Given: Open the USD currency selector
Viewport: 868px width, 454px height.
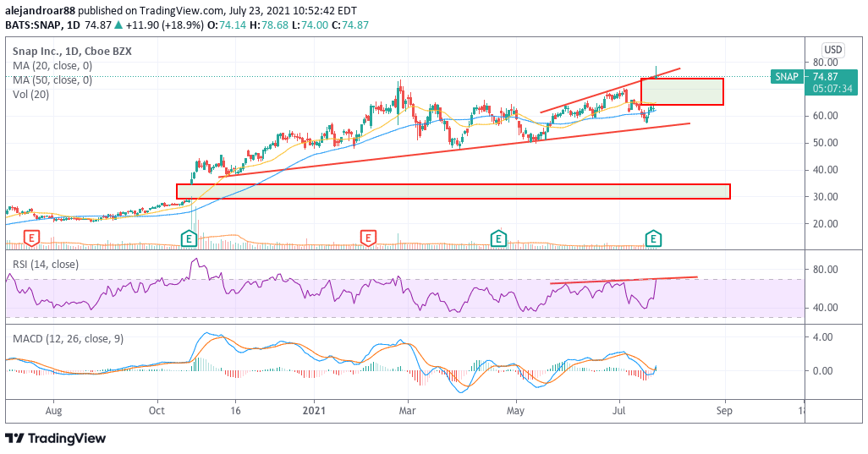Looking at the screenshot, I should (832, 50).
